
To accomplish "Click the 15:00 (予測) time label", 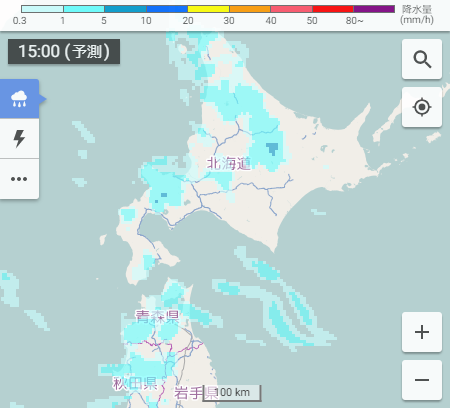I will coord(64,51).
